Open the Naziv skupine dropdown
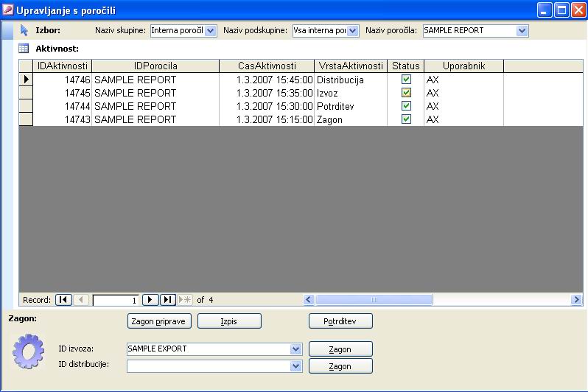The image size is (588, 392). point(211,31)
